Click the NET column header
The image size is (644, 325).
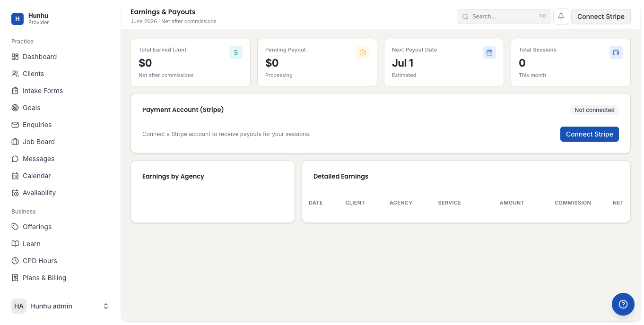click(x=618, y=203)
